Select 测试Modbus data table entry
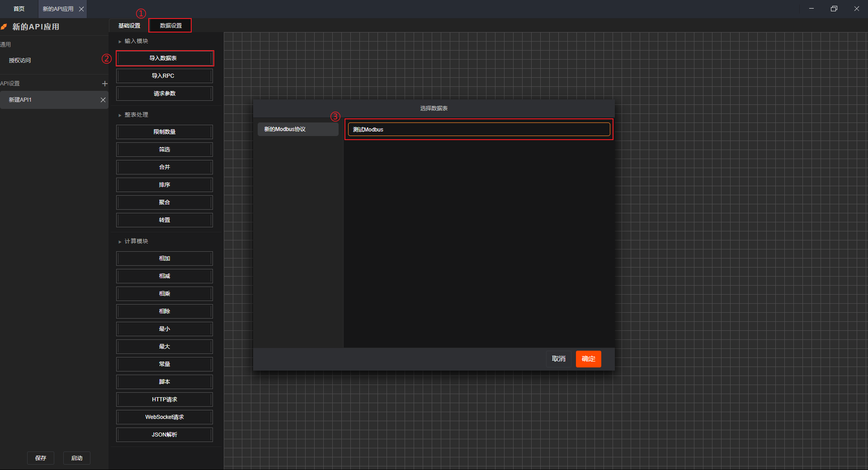 [x=479, y=130]
